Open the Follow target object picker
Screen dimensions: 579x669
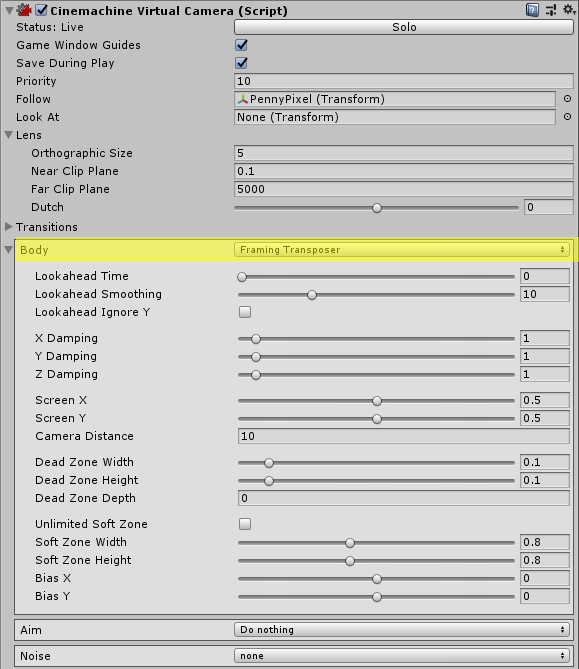click(567, 99)
